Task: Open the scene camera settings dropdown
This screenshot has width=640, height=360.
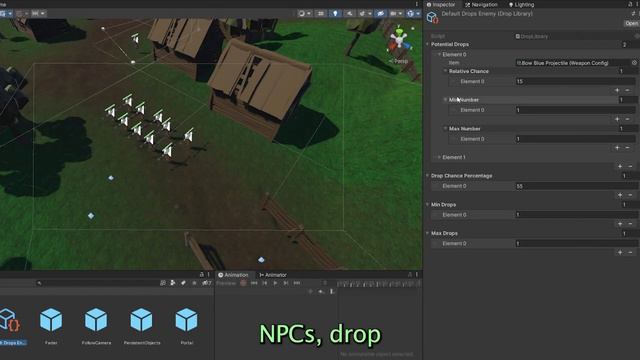Action: pyautogui.click(x=396, y=13)
